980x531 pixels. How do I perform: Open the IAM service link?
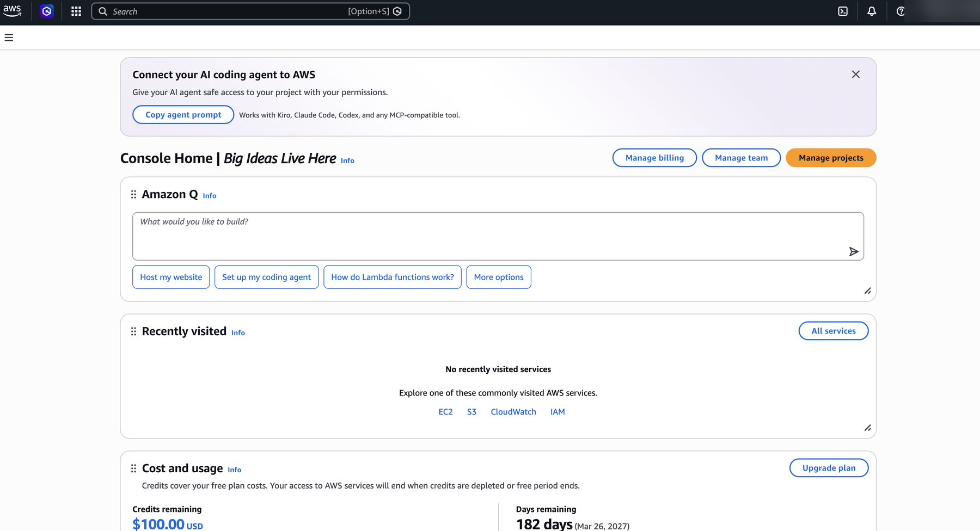point(558,412)
